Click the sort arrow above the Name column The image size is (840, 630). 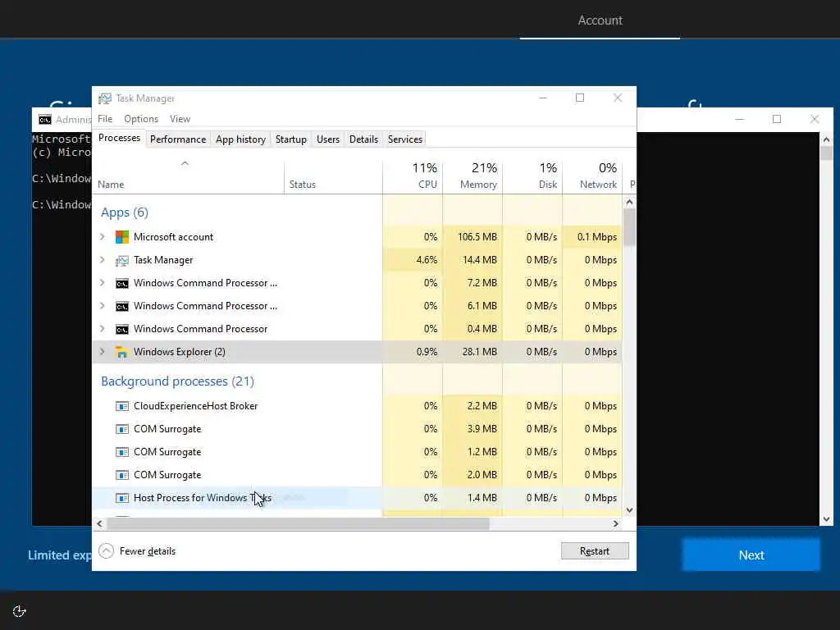click(x=185, y=163)
